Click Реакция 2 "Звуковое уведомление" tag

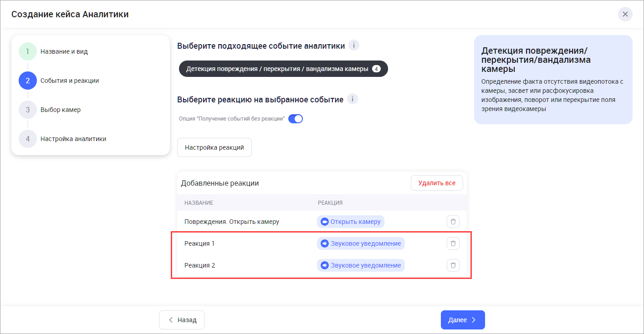click(361, 265)
